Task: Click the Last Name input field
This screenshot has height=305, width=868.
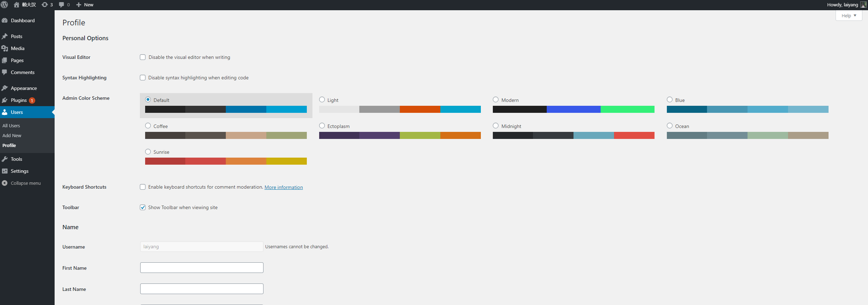Action: click(202, 289)
